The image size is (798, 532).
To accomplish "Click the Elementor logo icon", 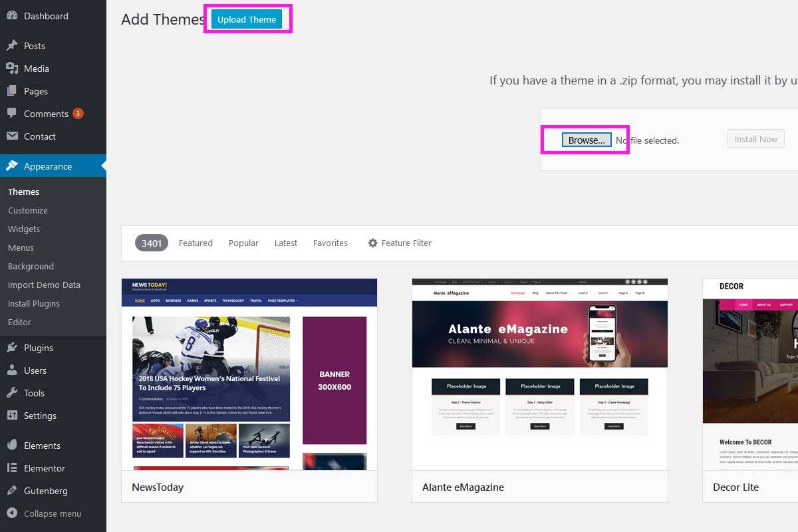I will coord(12,468).
